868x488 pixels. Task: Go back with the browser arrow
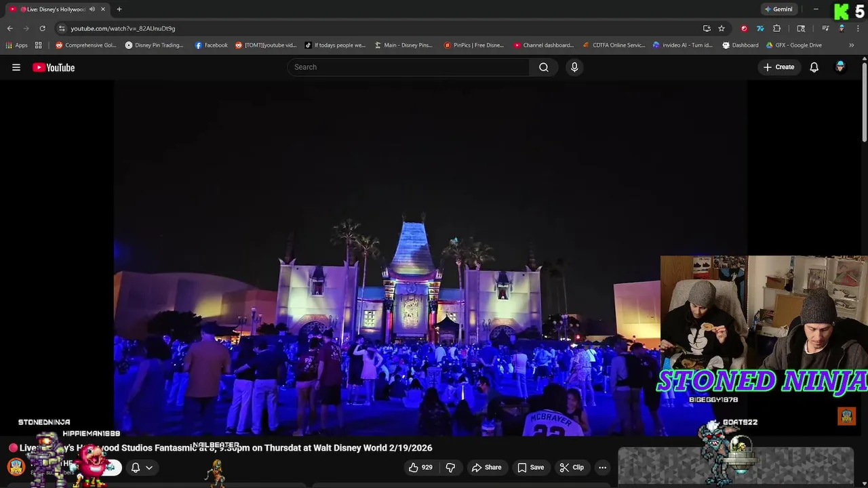click(9, 28)
